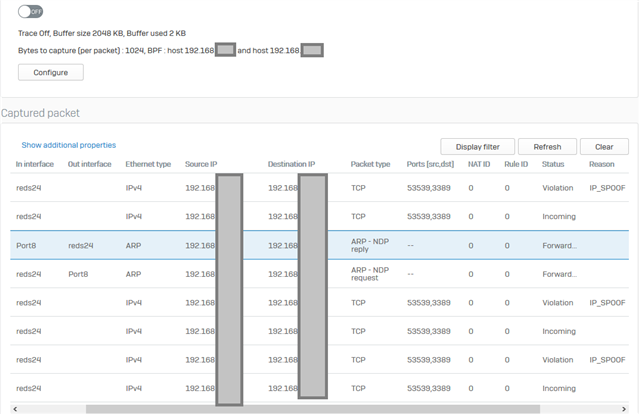Clear the captured packets
Viewport: 640px width, 414px height.
tap(604, 147)
